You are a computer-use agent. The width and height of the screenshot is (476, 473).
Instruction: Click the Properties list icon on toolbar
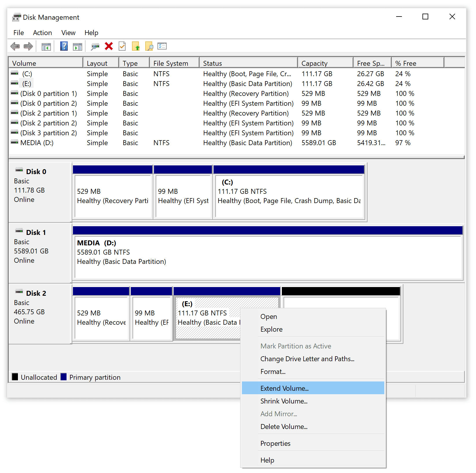click(162, 46)
